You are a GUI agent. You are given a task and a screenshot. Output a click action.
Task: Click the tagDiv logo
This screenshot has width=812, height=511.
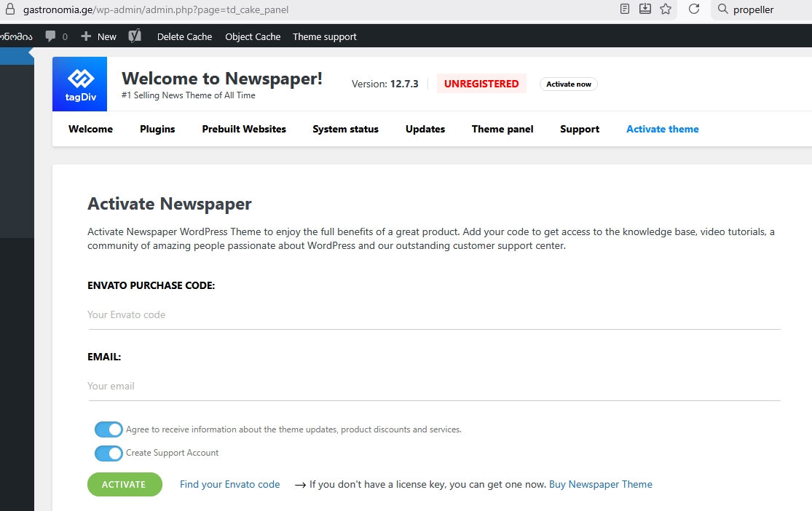coord(80,84)
